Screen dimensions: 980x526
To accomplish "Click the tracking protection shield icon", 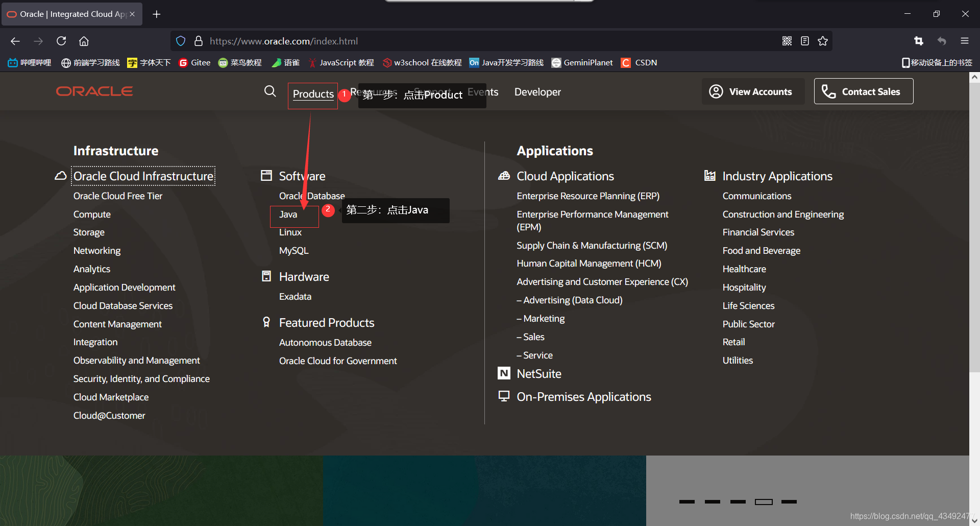I will point(181,41).
